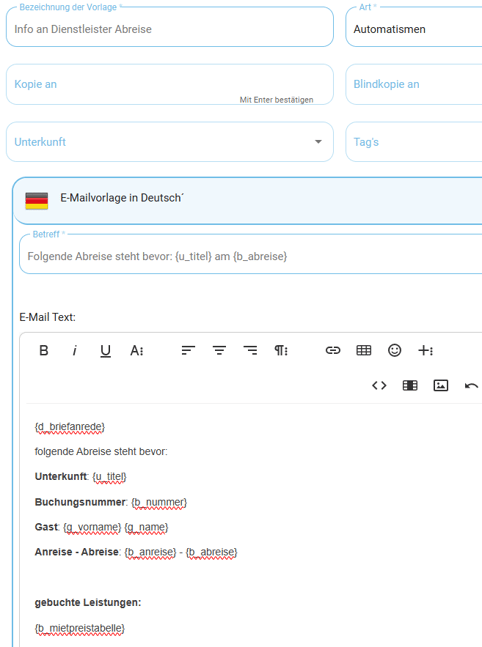The height and width of the screenshot is (647, 482).
Task: Open the insert more options
Action: click(x=425, y=350)
